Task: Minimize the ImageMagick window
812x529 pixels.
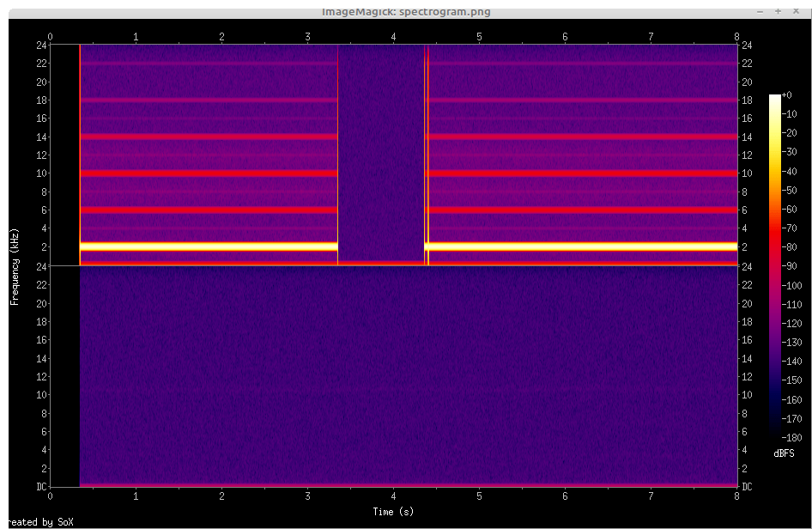Action: pyautogui.click(x=760, y=11)
